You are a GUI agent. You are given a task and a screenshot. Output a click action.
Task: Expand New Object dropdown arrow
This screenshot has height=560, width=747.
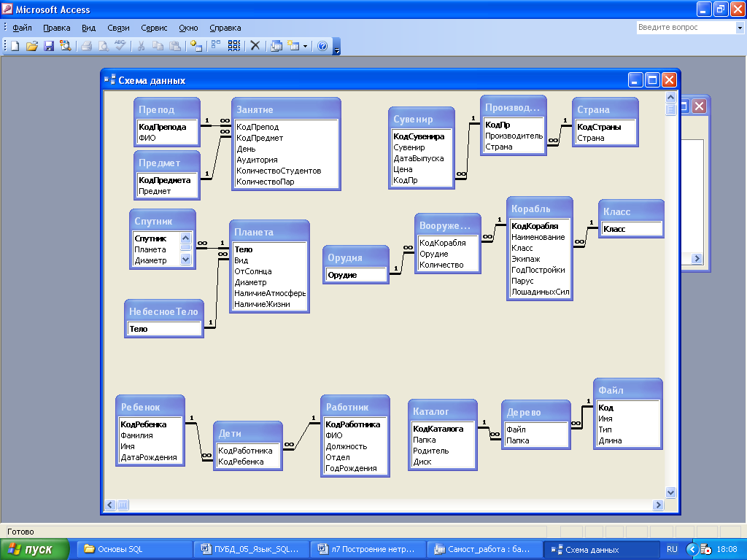click(305, 46)
